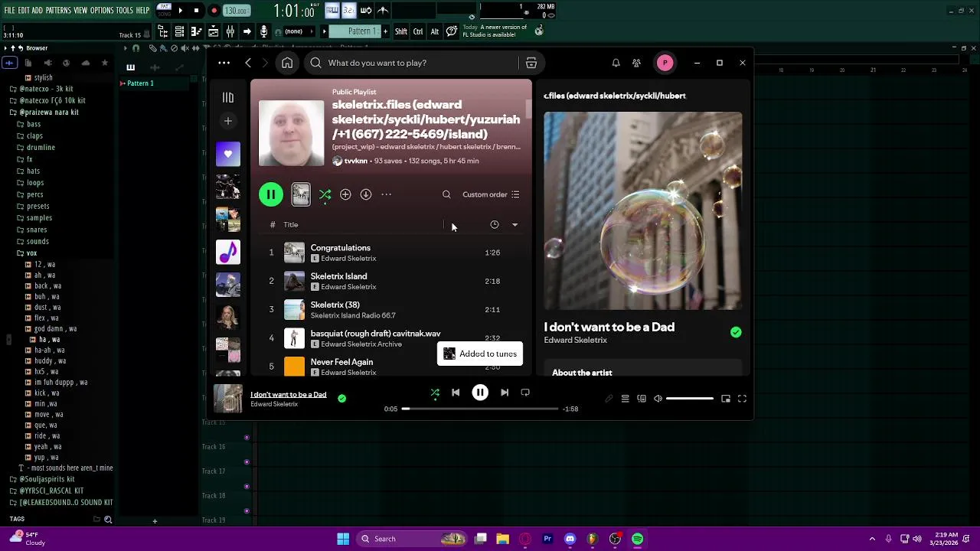Viewport: 980px width, 551px height.
Task: Toggle Spotify shuffle in bottom player
Action: (x=434, y=393)
